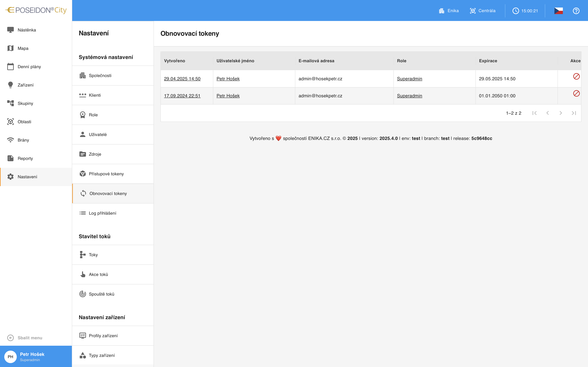Screen dimensions: 588x367
Task: Revoke the token expiring 01.01.2050
Action: (x=576, y=93)
